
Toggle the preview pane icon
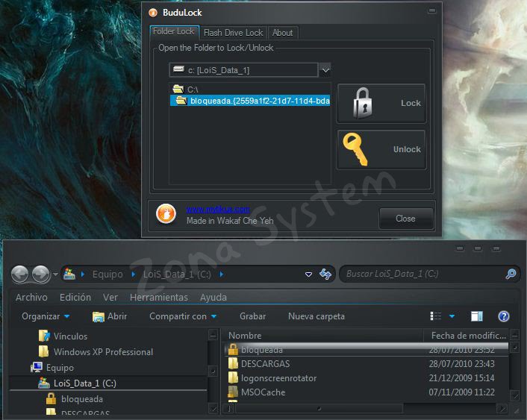tap(477, 316)
